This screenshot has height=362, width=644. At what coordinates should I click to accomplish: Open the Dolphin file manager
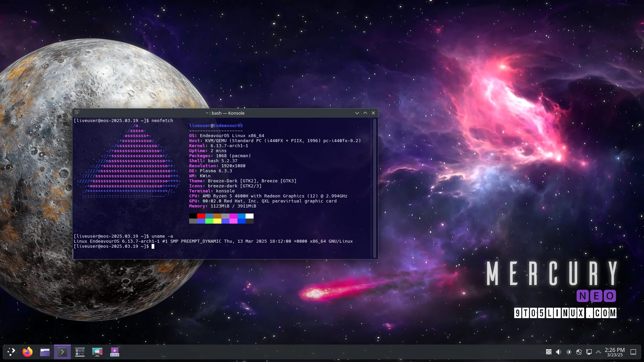pyautogui.click(x=45, y=352)
